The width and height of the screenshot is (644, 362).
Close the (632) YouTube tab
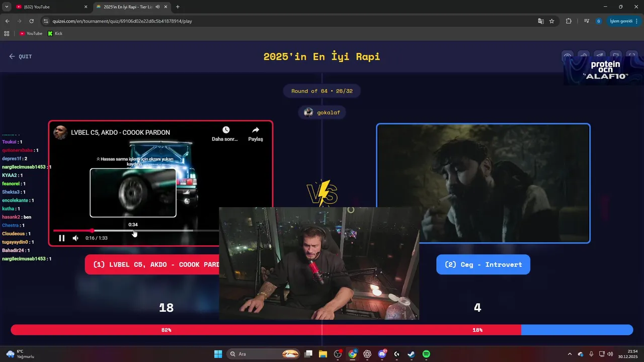tap(86, 7)
